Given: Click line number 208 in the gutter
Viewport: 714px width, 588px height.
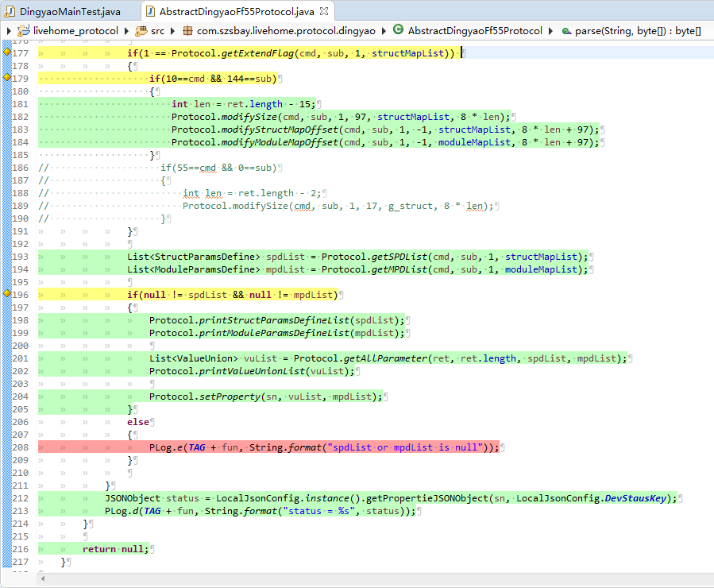Looking at the screenshot, I should click(x=21, y=447).
